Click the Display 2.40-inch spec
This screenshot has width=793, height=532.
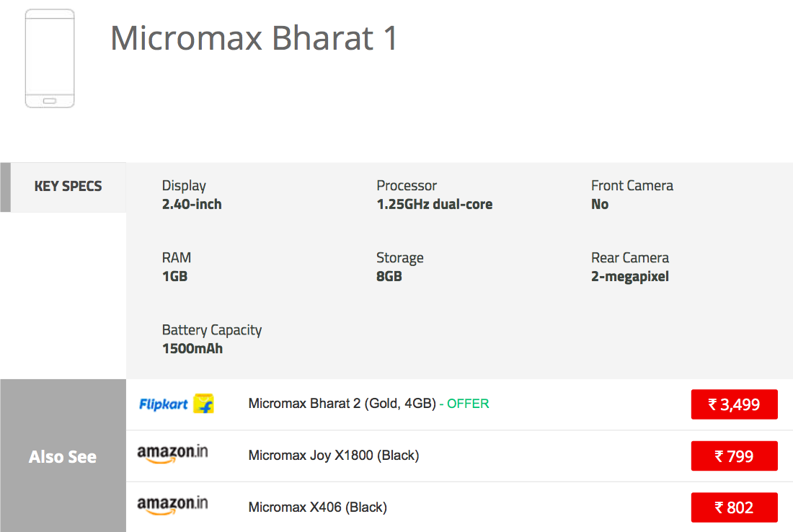(192, 195)
